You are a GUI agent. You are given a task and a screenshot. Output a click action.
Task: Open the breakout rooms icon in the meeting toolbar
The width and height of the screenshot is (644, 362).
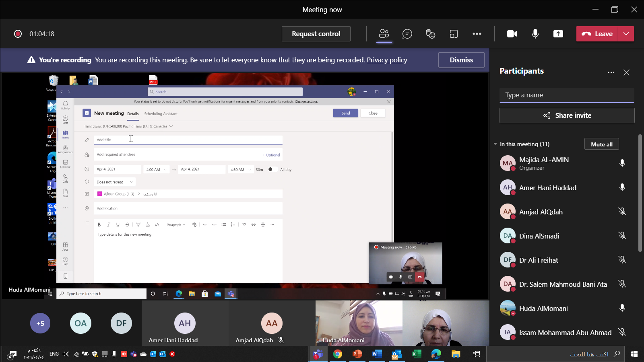[x=454, y=34]
